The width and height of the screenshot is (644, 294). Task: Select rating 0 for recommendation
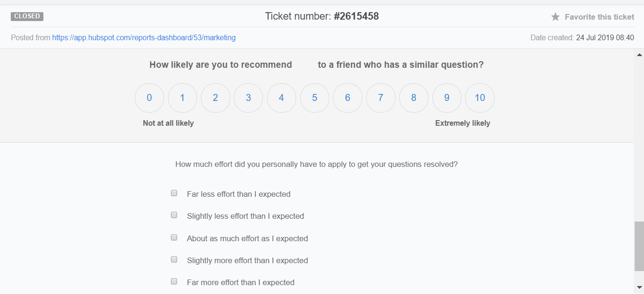tap(149, 98)
